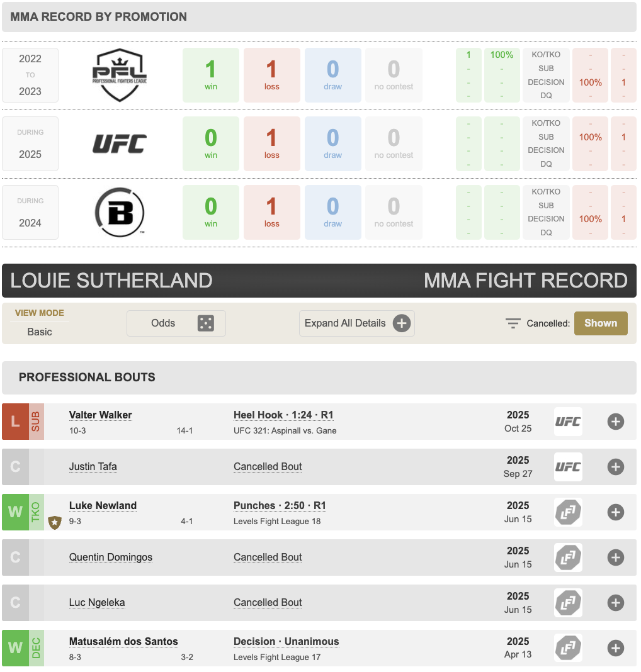Image resolution: width=641 pixels, height=672 pixels.
Task: Switch the Basic view mode
Action: point(40,332)
